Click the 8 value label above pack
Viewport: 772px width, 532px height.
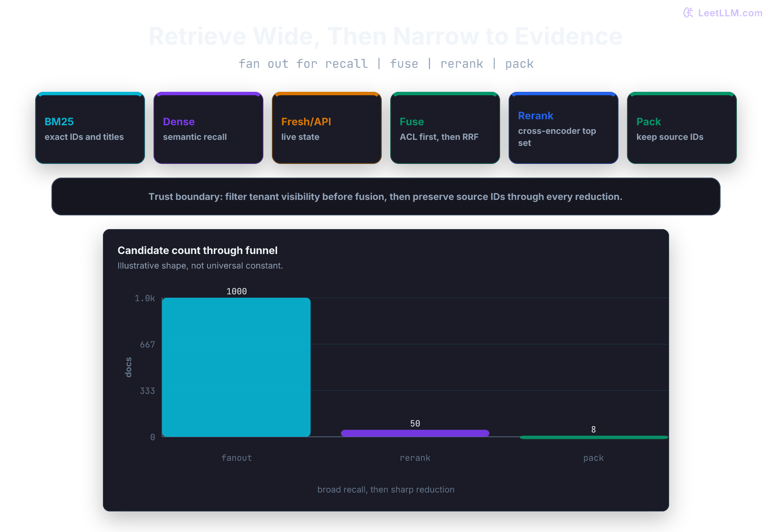[594, 429]
